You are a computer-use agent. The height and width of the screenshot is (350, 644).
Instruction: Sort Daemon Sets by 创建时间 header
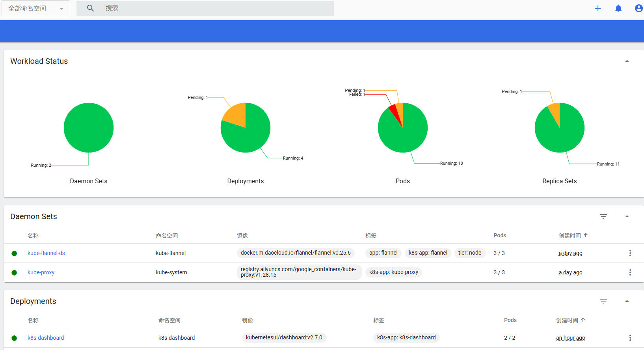tap(570, 235)
